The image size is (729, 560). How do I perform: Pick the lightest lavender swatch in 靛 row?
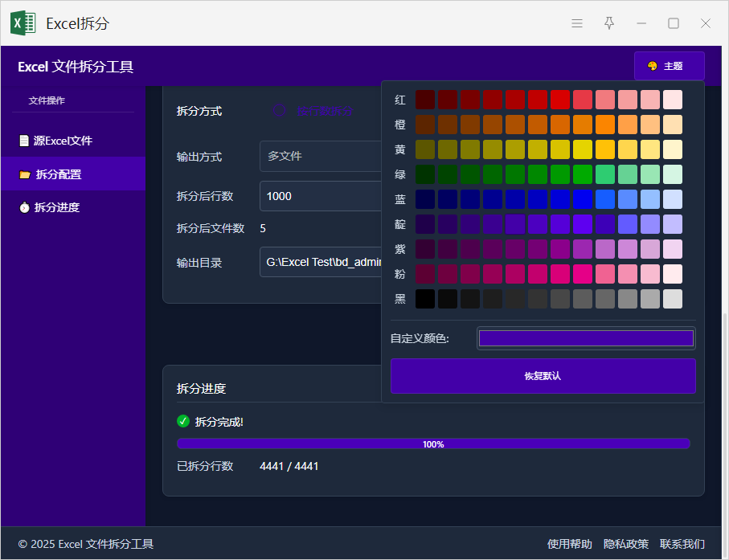pos(672,224)
